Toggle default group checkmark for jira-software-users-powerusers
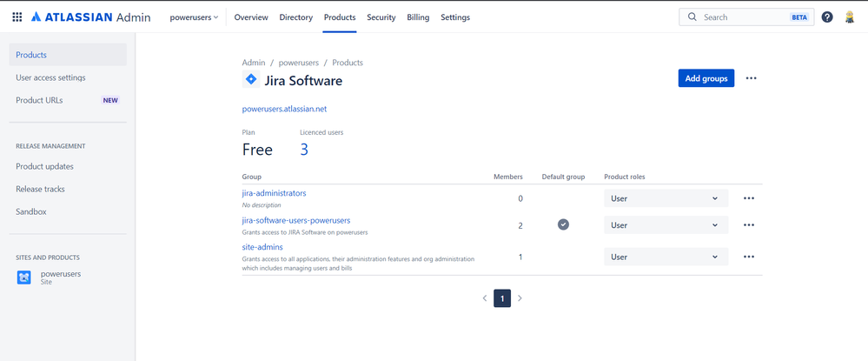The image size is (868, 361). (x=563, y=224)
